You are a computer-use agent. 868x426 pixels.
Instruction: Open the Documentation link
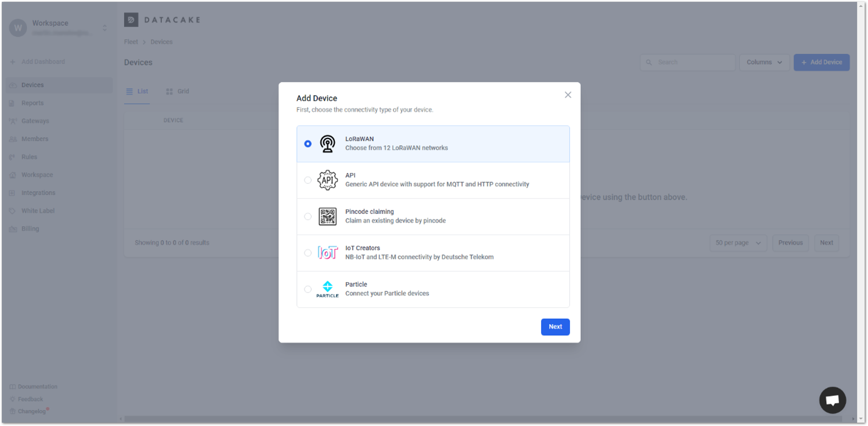(38, 386)
